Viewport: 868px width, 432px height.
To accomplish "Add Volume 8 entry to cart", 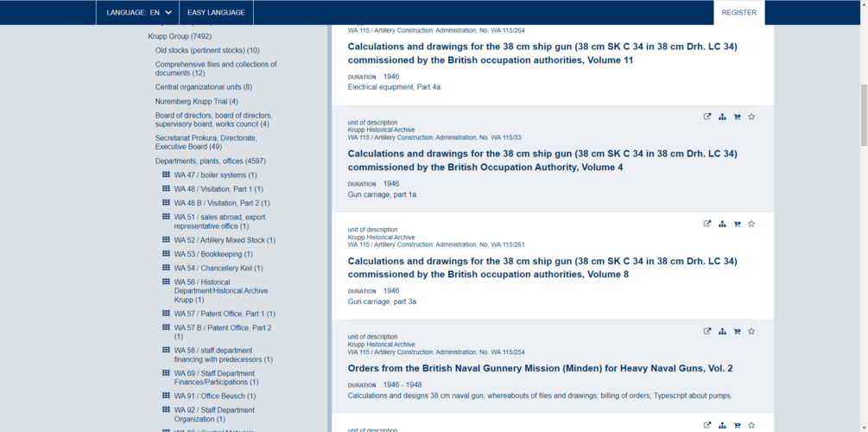I will [737, 224].
